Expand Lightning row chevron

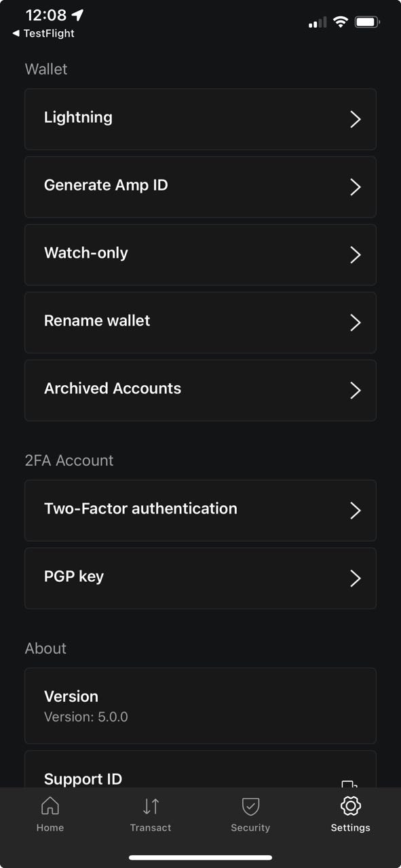pos(355,119)
